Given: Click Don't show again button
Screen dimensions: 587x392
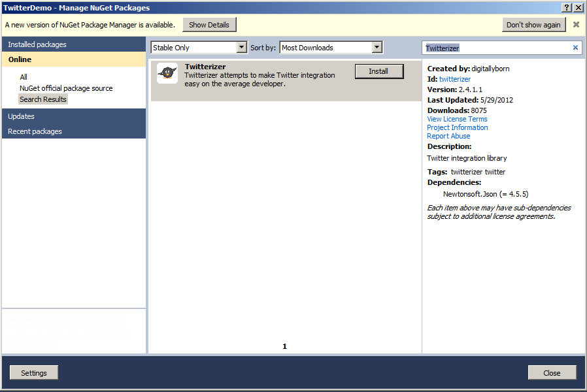Looking at the screenshot, I should pyautogui.click(x=533, y=25).
